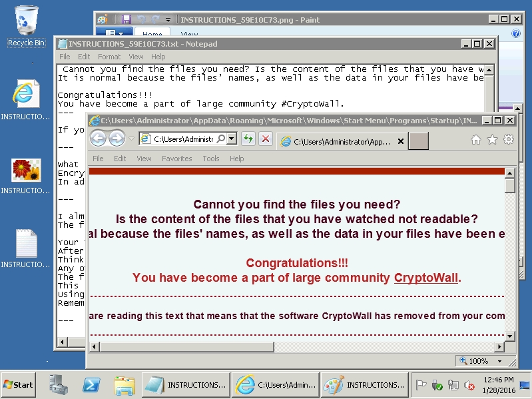Open Favorites star icon in IE
Image resolution: width=532 pixels, height=399 pixels.
(x=492, y=139)
